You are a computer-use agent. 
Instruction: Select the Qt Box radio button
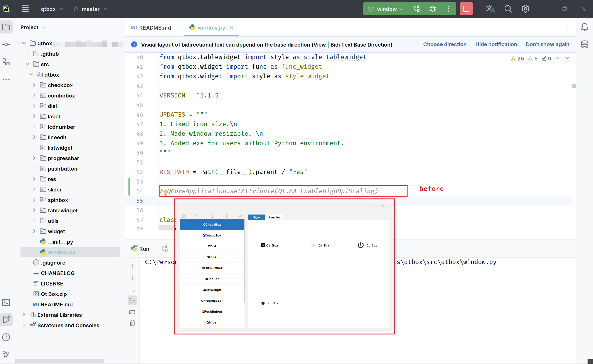click(263, 303)
